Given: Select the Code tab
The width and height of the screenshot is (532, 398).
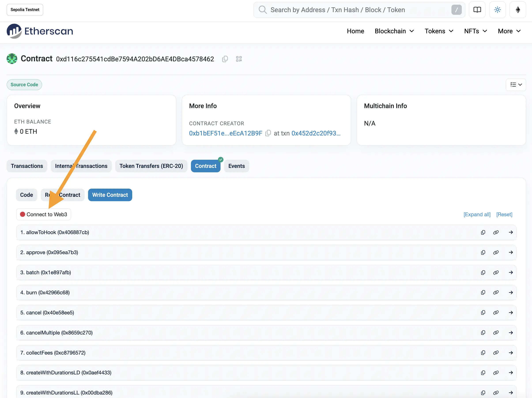Looking at the screenshot, I should [27, 194].
